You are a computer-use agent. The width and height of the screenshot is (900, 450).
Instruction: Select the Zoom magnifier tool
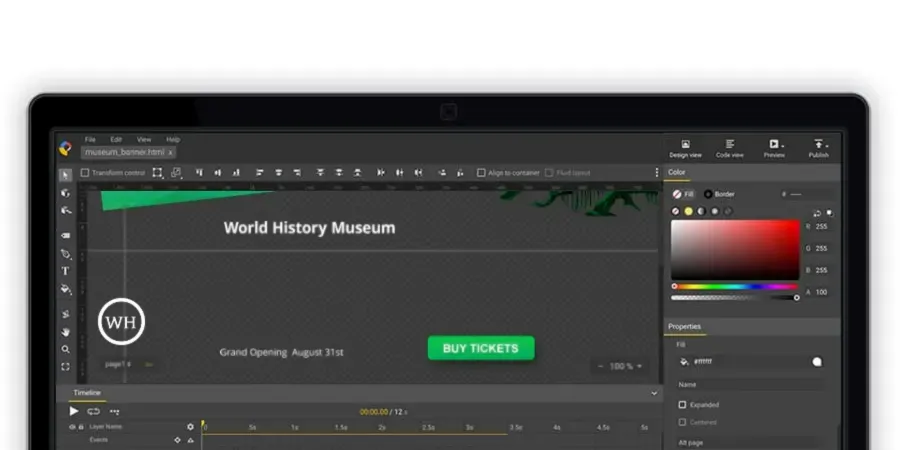pos(66,350)
